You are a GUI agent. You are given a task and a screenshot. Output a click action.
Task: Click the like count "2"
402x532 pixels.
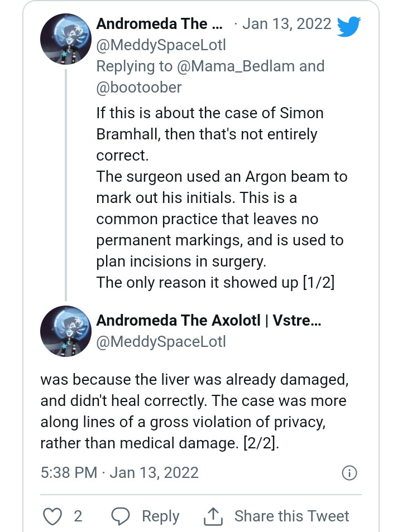tap(78, 516)
